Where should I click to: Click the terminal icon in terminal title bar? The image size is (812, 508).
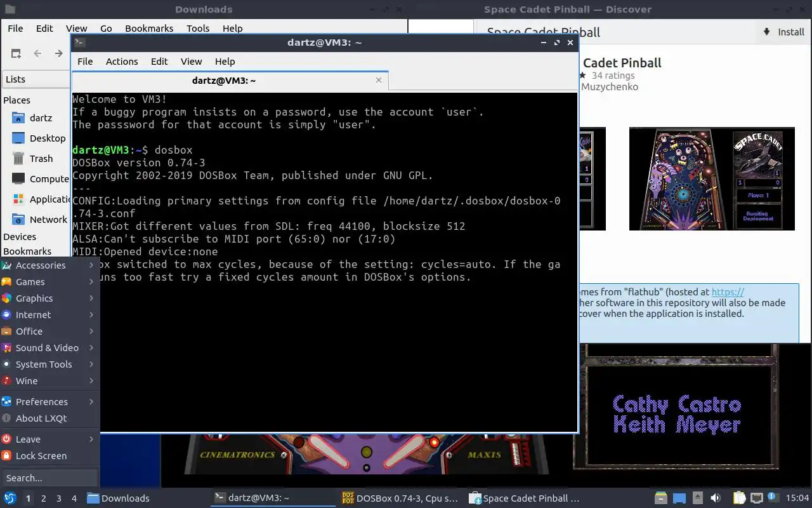pyautogui.click(x=79, y=43)
